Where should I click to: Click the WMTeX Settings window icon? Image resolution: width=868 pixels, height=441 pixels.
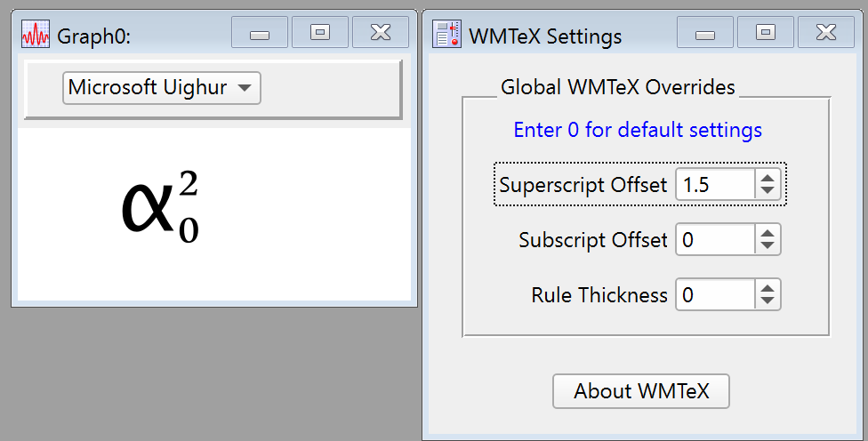(x=446, y=36)
